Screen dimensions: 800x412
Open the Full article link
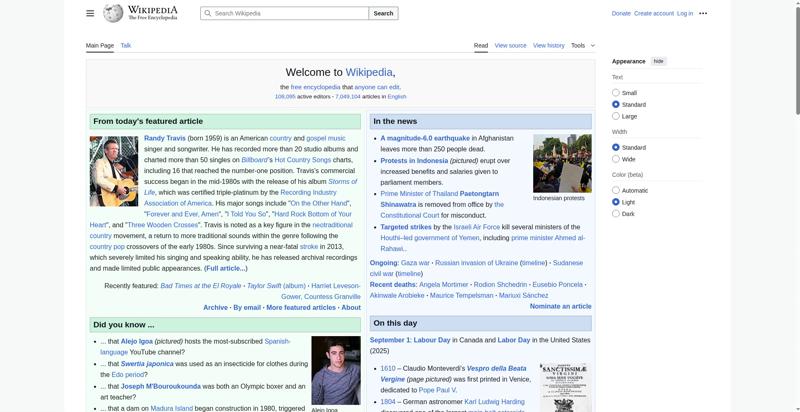tap(226, 268)
